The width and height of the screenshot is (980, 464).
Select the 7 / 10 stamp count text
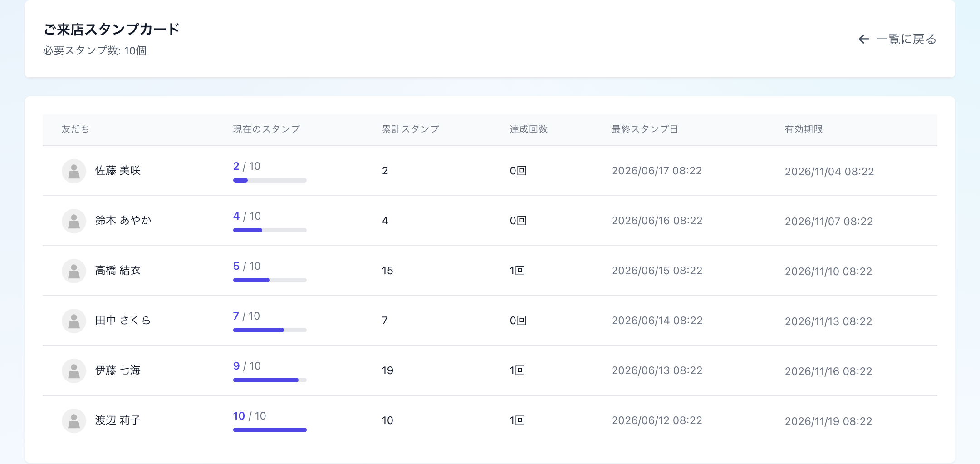(x=246, y=316)
